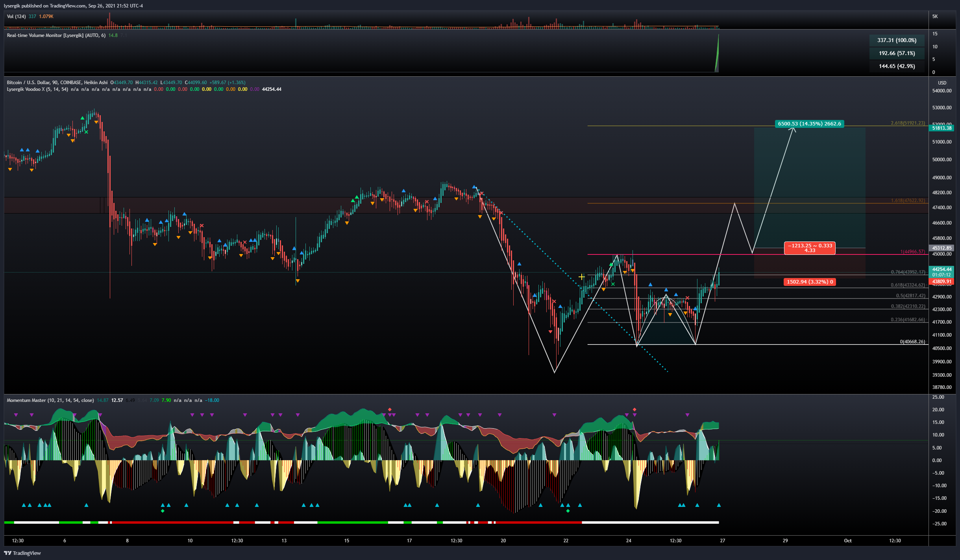Select the 0.382(42310.22) Fibonacci level label

[x=908, y=306]
